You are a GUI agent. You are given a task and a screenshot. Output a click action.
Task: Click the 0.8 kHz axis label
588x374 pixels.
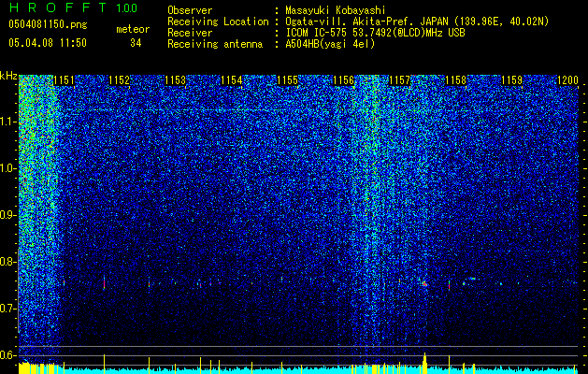(7, 262)
